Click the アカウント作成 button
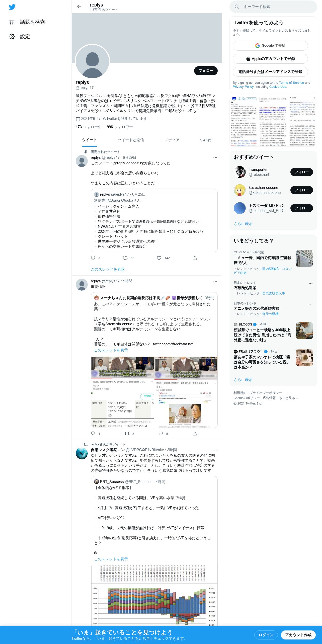This screenshot has height=644, width=322. (298, 635)
